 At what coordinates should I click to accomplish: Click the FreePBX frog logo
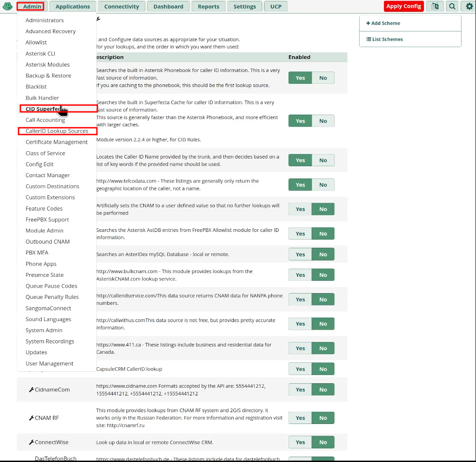click(8, 6)
